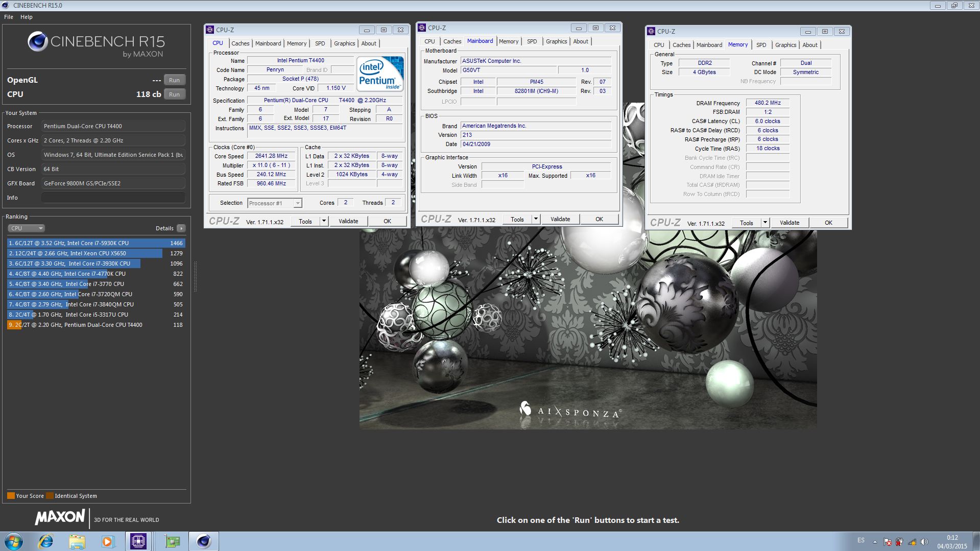Launch Internet Explorer from the taskbar
Image resolution: width=980 pixels, height=551 pixels.
45,541
